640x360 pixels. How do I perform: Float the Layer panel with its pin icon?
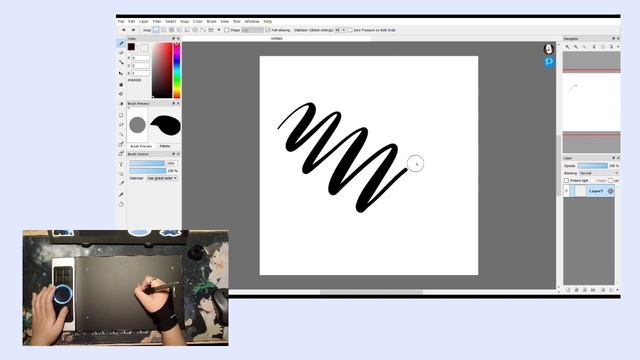click(613, 158)
